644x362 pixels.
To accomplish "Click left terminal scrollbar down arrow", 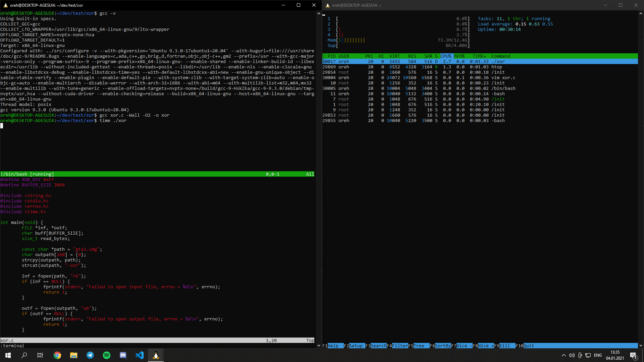I will coord(319,346).
